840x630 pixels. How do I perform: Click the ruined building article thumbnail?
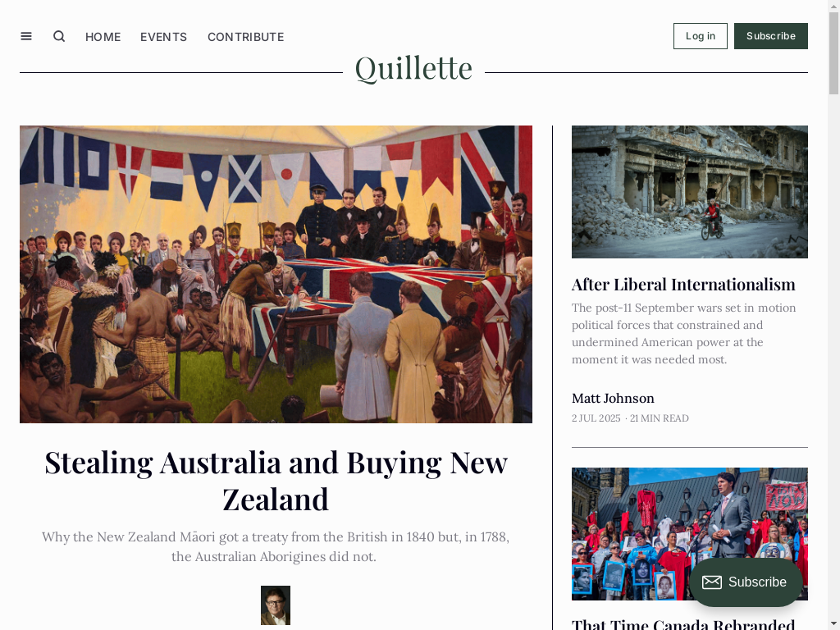tap(689, 192)
